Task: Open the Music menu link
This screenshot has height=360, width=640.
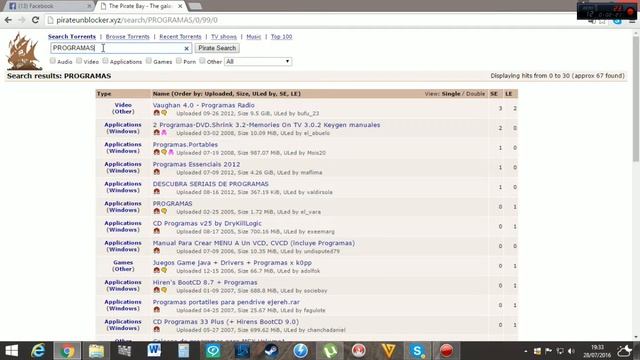Action: [x=253, y=37]
